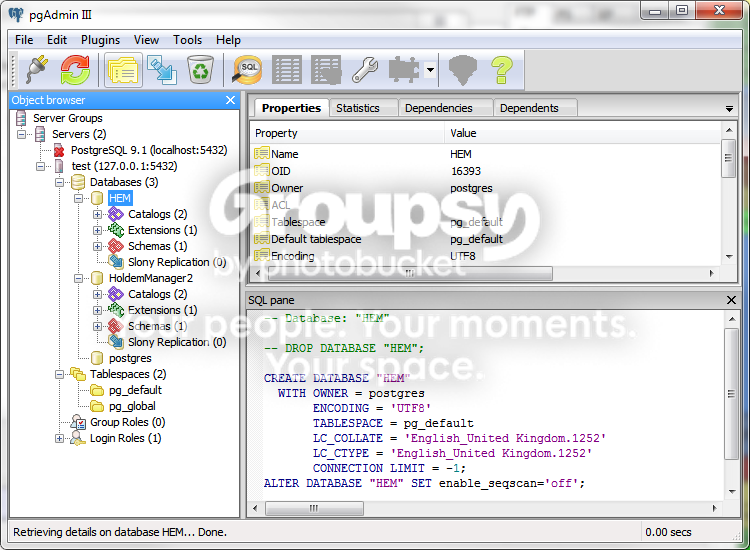750x550 pixels.
Task: Click the plug connection icon in toolbar
Action: pyautogui.click(x=36, y=70)
